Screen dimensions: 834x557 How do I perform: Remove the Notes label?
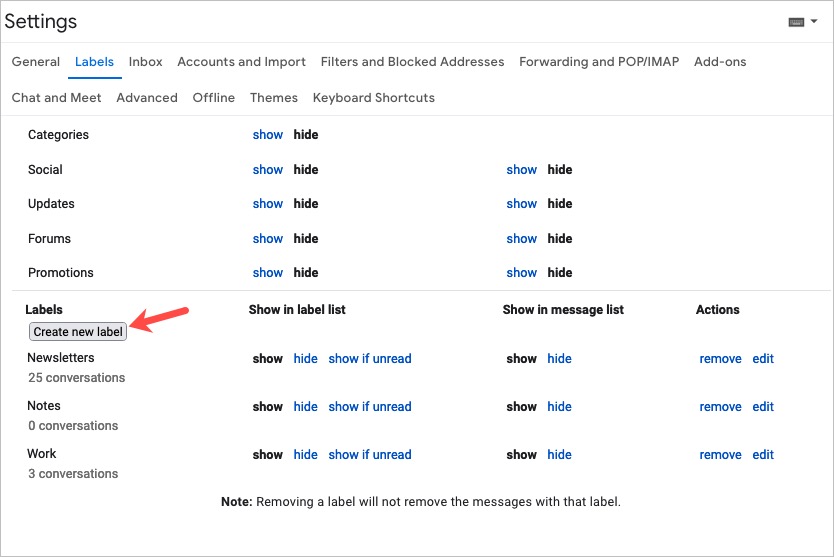pos(720,407)
